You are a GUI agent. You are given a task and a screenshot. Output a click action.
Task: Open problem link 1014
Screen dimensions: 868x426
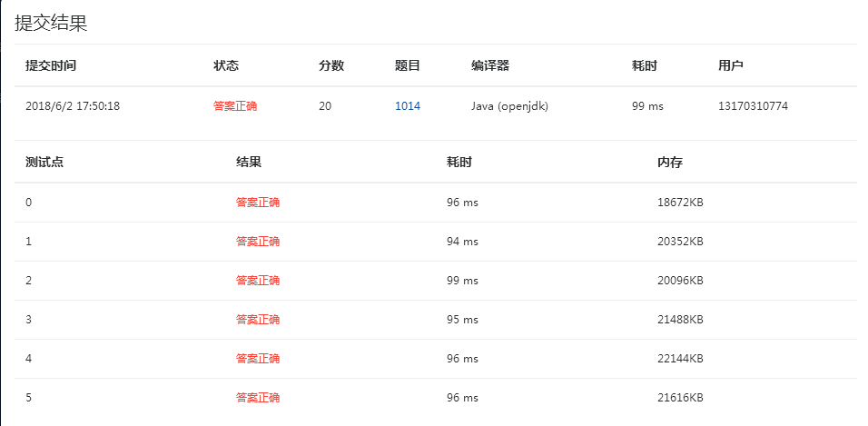pyautogui.click(x=408, y=106)
